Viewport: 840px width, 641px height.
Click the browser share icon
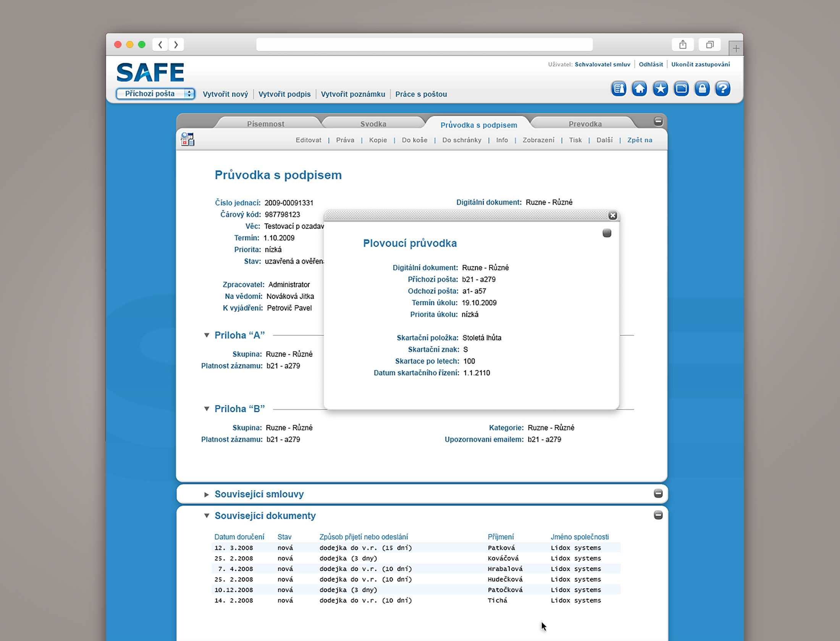tap(683, 45)
